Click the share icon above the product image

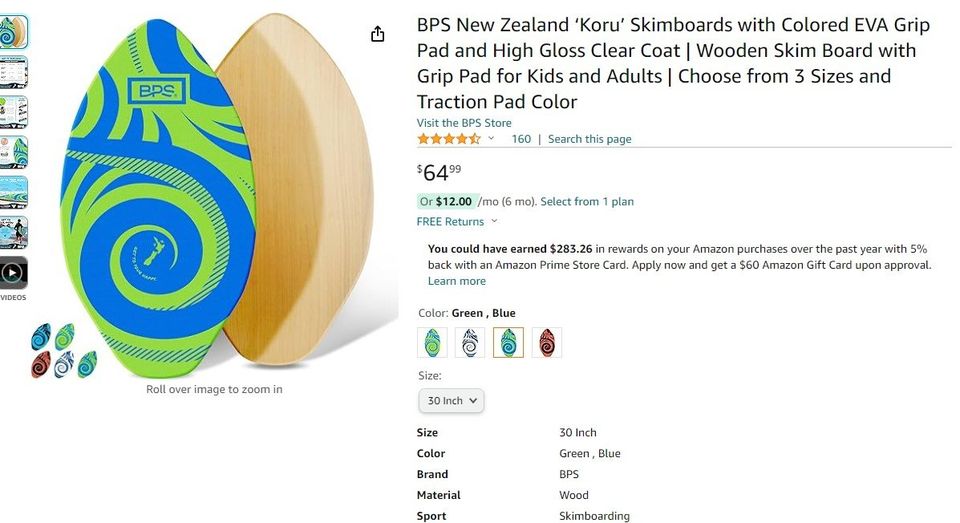click(377, 35)
